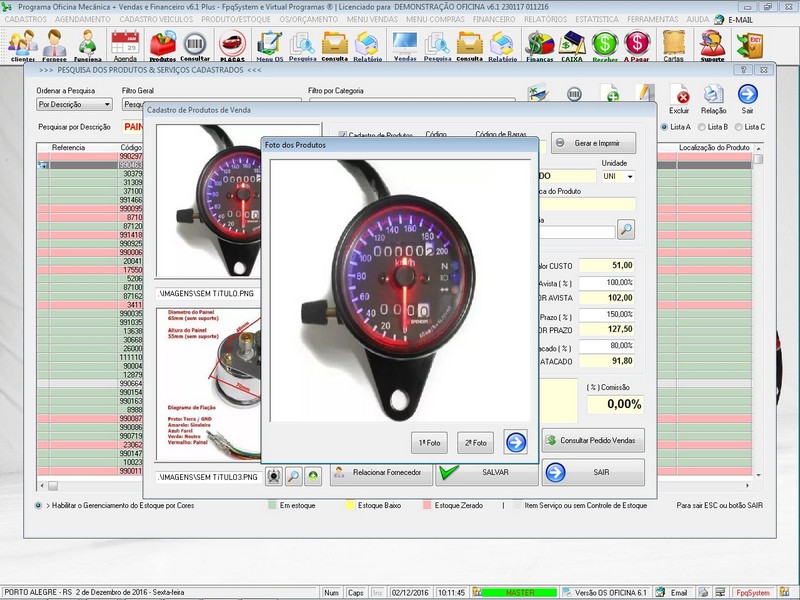Click the Pesquisa icon right of Vendas

click(437, 45)
